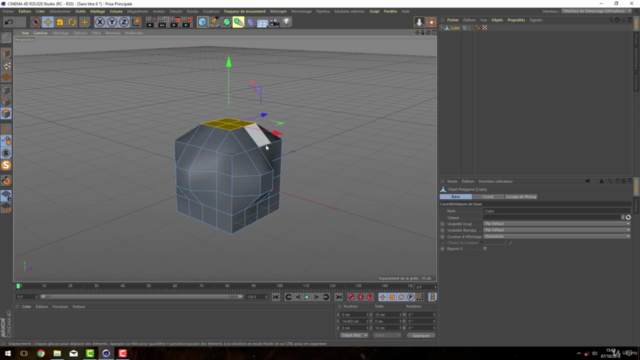The height and width of the screenshot is (360, 640).
Task: Add a floor environment object
Action: (262, 22)
